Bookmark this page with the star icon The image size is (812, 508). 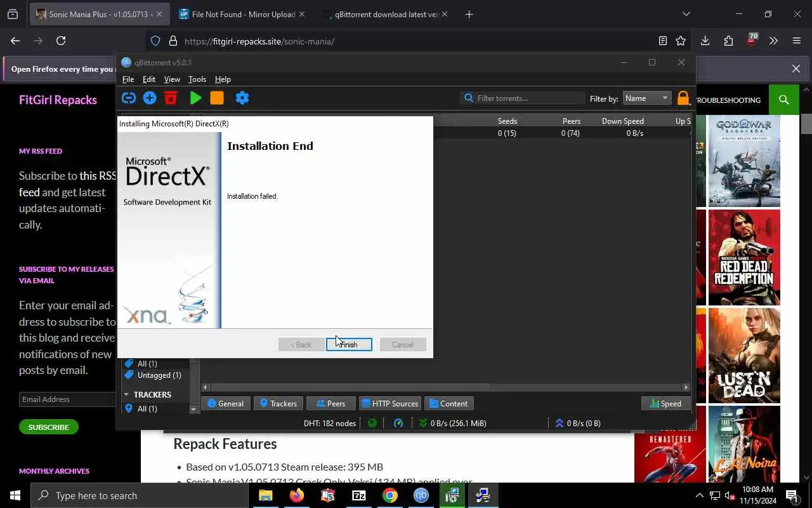pyautogui.click(x=681, y=41)
